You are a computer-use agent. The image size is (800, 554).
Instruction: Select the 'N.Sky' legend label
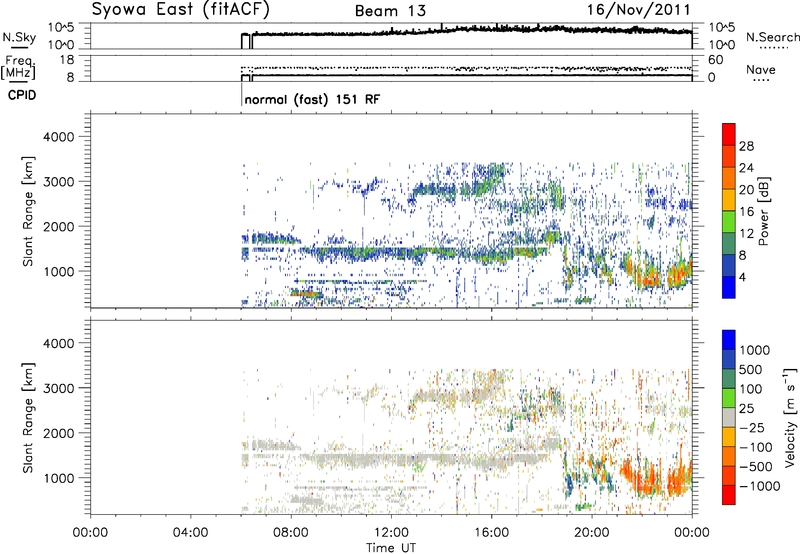[x=19, y=37]
